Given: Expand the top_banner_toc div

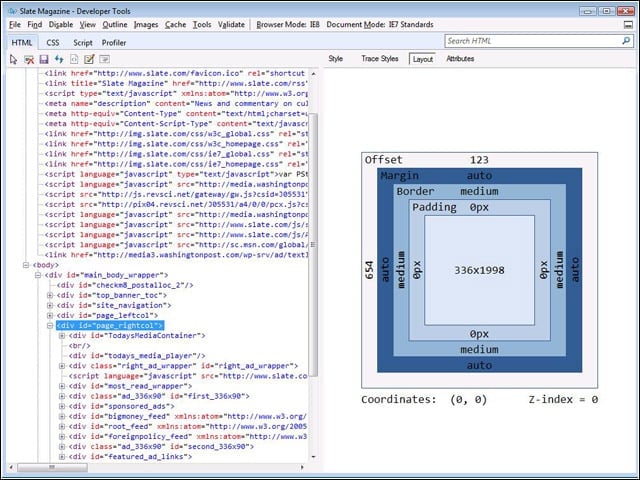Looking at the screenshot, I should 50,295.
